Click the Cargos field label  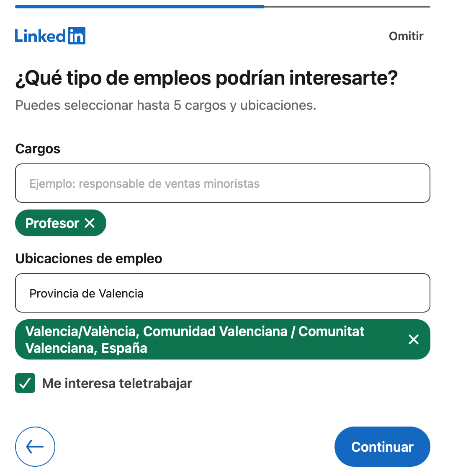pos(38,149)
